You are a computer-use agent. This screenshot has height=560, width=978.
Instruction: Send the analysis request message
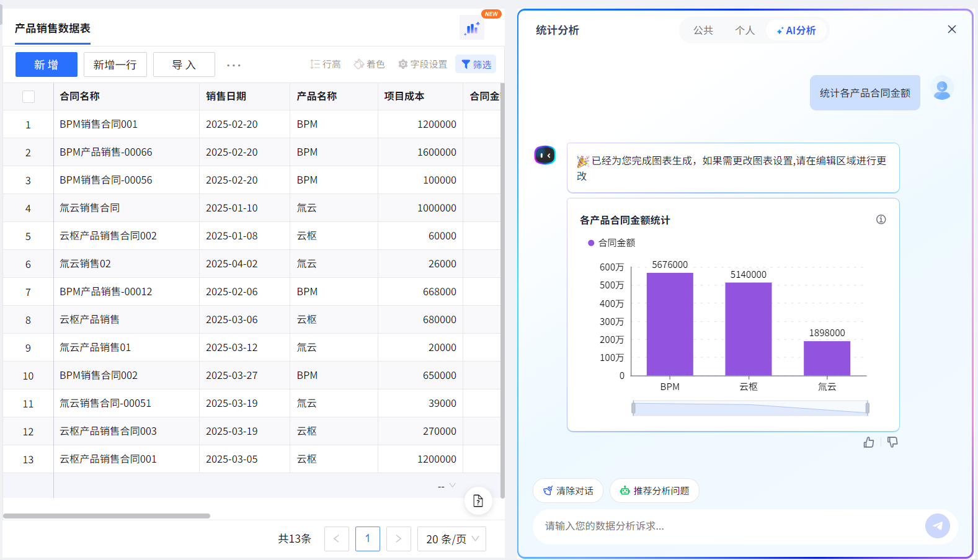tap(938, 526)
